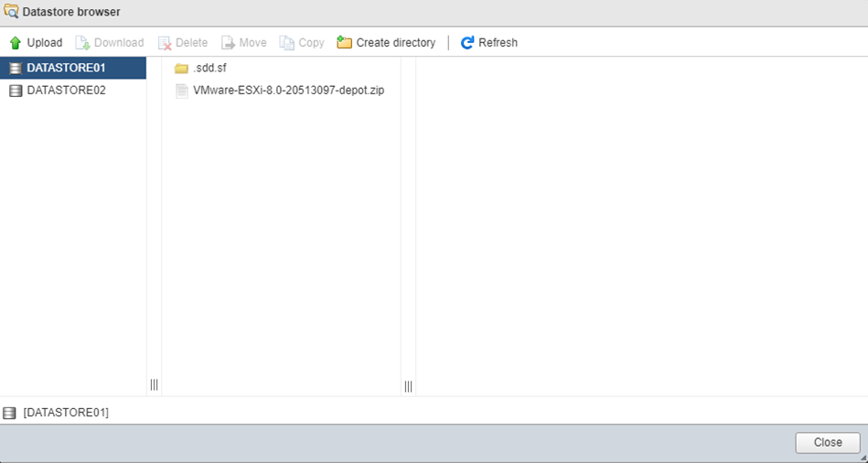Click the zip file document icon

coord(181,91)
